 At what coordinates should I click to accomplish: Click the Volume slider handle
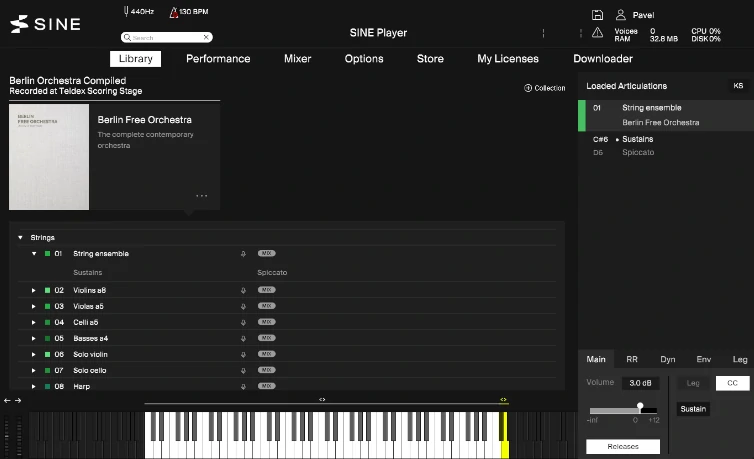click(640, 407)
